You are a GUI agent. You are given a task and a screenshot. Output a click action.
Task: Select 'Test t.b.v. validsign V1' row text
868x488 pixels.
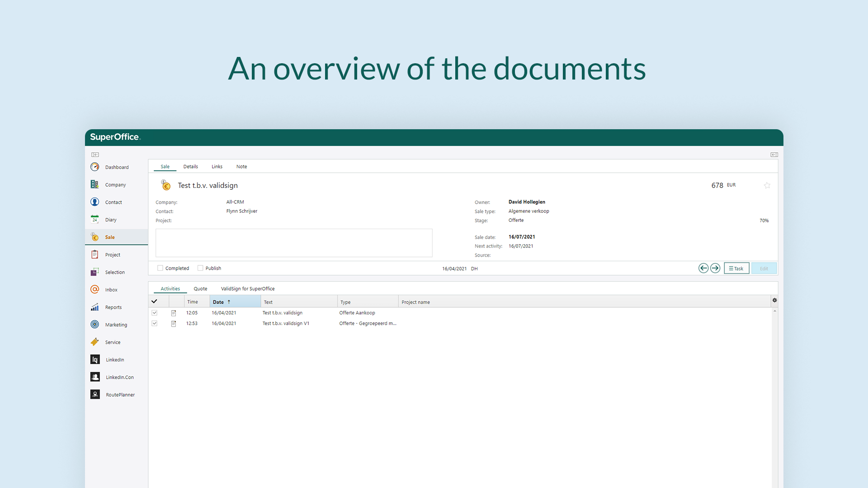coord(286,324)
